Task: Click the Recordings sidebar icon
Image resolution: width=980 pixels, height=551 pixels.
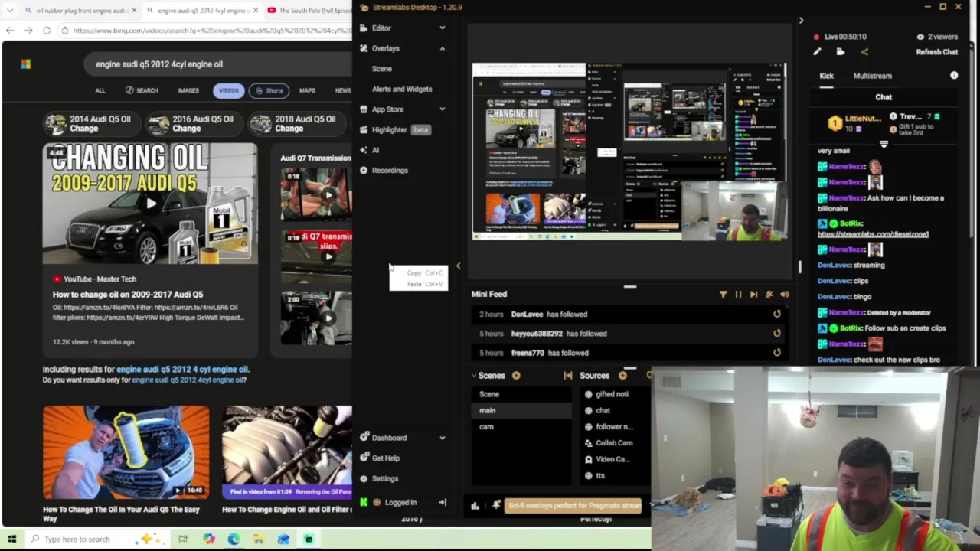Action: pos(364,170)
